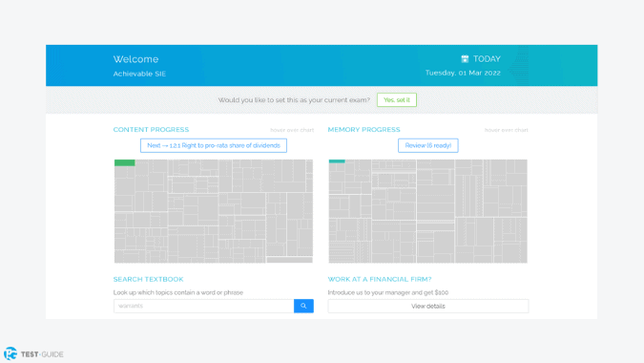Viewport: 644px width, 363px height.
Task: Click the magnifier search button
Action: click(303, 306)
